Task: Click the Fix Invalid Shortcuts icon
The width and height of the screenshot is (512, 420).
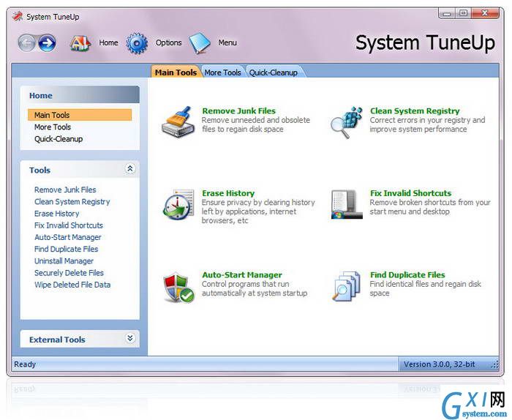Action: 347,204
